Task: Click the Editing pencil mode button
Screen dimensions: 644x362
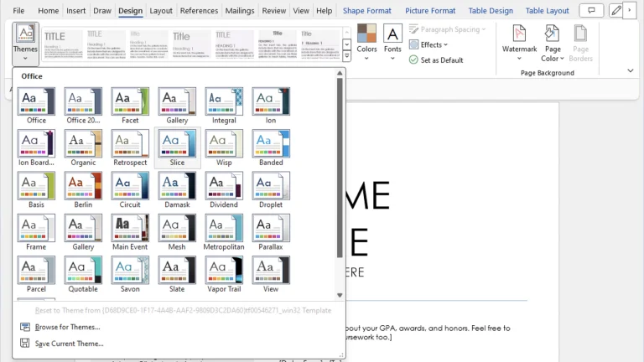Action: 616,10
